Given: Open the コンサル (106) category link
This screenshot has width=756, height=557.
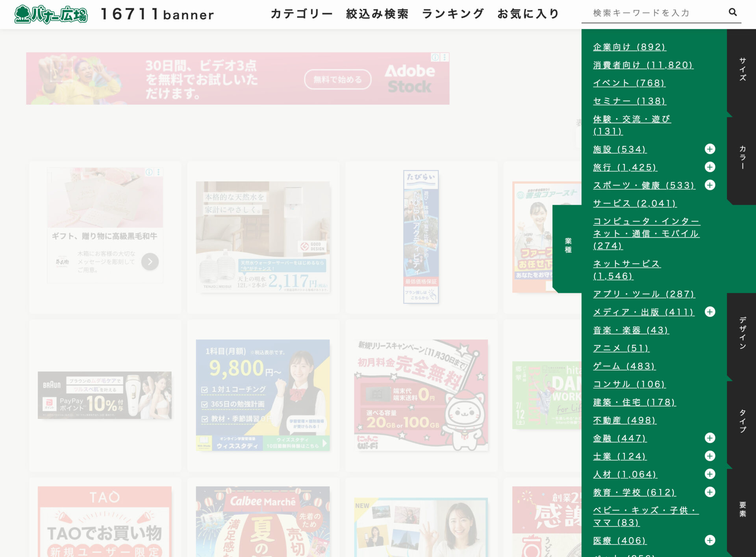Looking at the screenshot, I should (x=629, y=384).
